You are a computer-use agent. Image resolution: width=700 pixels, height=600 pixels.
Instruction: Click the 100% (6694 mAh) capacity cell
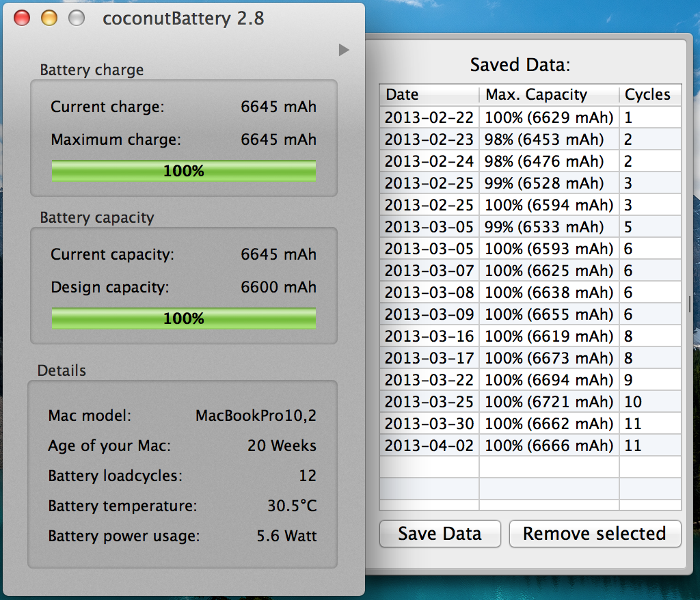pyautogui.click(x=549, y=380)
